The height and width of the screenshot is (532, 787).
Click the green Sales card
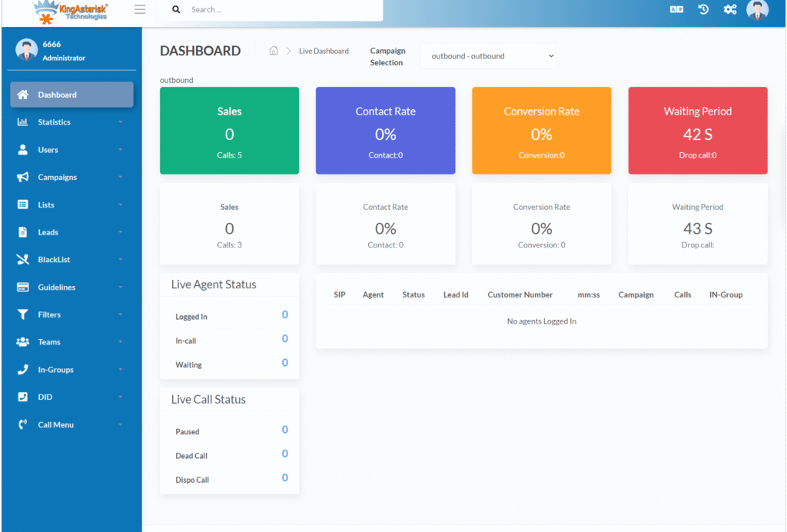229,131
